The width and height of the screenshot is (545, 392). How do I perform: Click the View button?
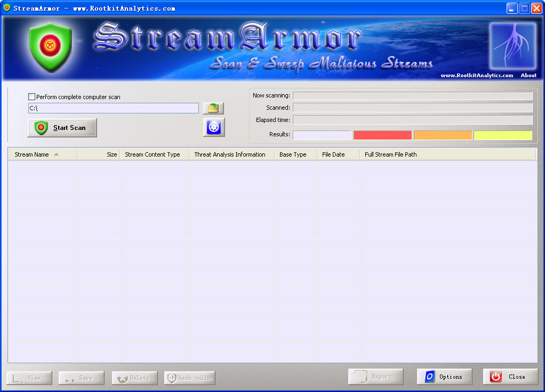click(29, 378)
